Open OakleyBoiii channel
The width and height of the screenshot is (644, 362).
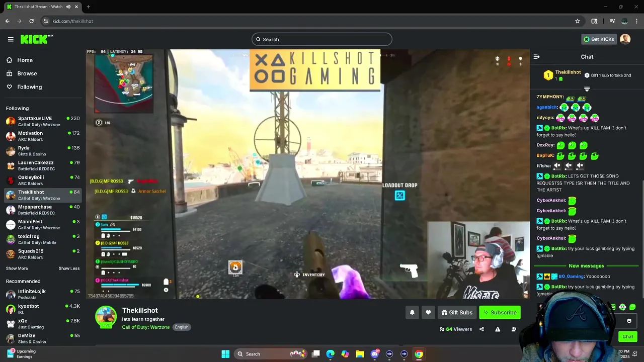[43, 180]
